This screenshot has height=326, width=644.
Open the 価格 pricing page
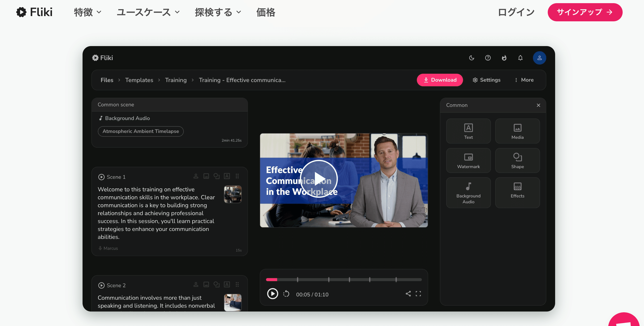click(266, 12)
